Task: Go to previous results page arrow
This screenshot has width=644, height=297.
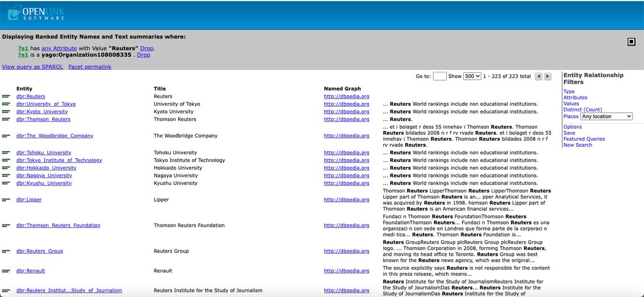Action: click(539, 77)
